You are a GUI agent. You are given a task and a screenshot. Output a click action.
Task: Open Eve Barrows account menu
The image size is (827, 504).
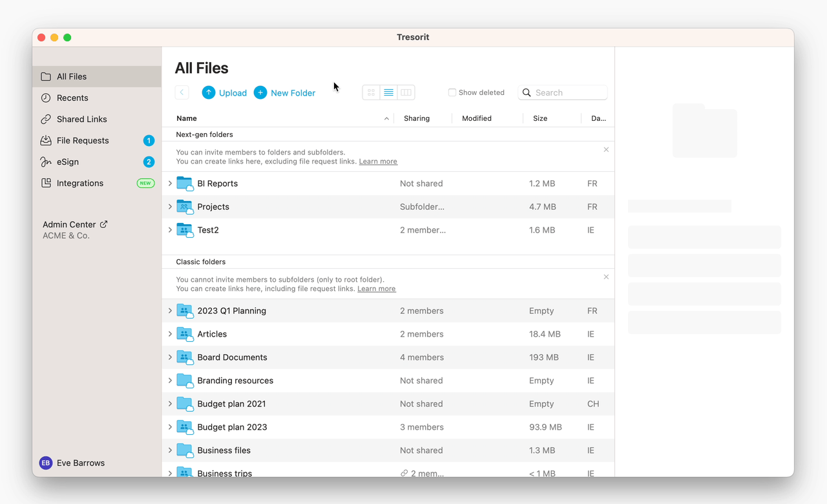[72, 463]
